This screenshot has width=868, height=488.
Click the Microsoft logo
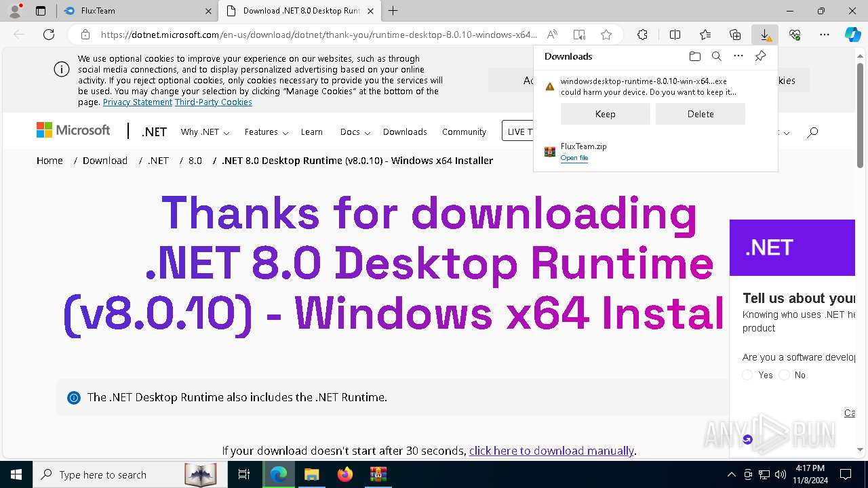73,130
